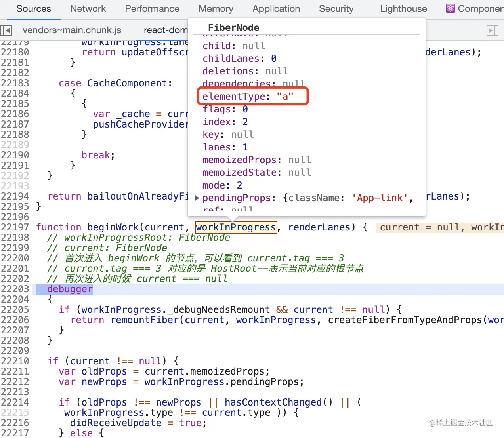This screenshot has height=438, width=504.
Task: Click the elementType: "a" property
Action: (x=248, y=97)
